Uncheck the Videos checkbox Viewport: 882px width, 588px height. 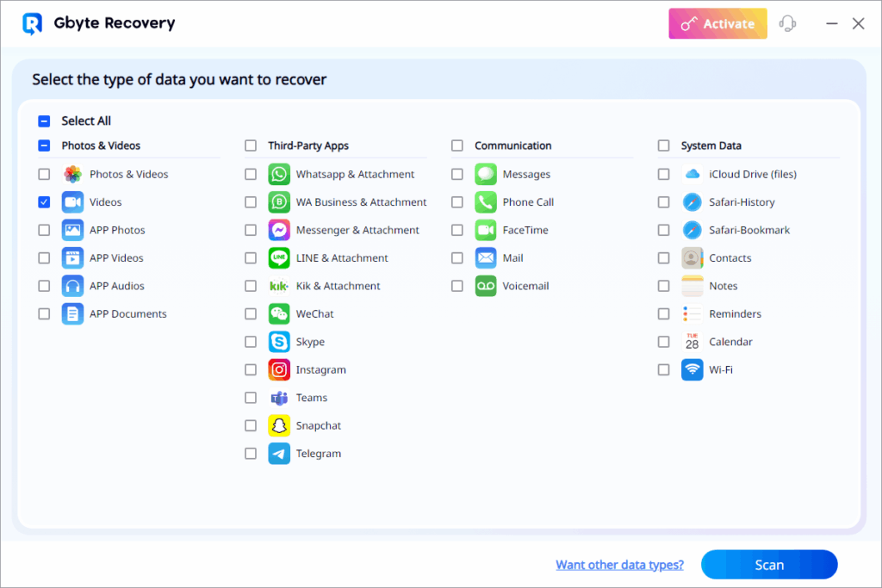point(44,202)
